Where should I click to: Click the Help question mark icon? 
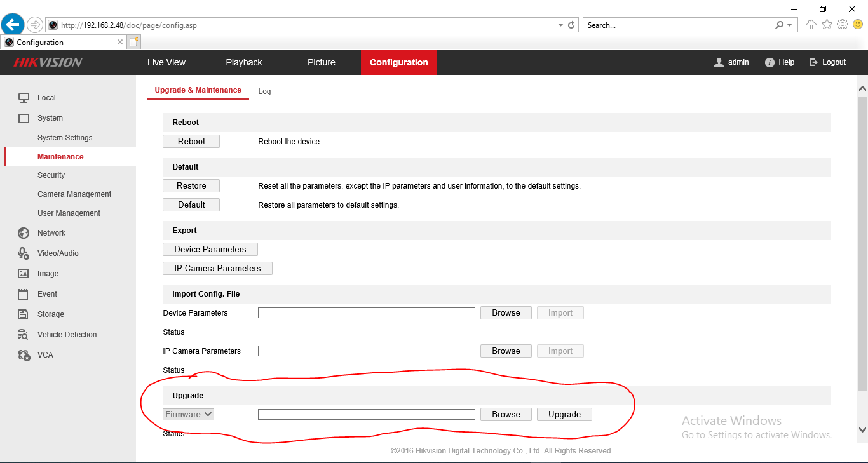tap(770, 62)
